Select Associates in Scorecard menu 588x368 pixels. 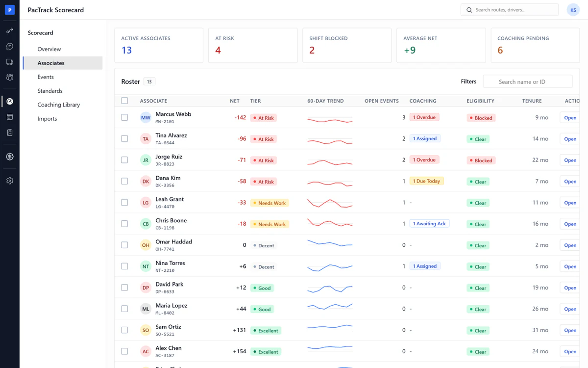click(x=63, y=63)
